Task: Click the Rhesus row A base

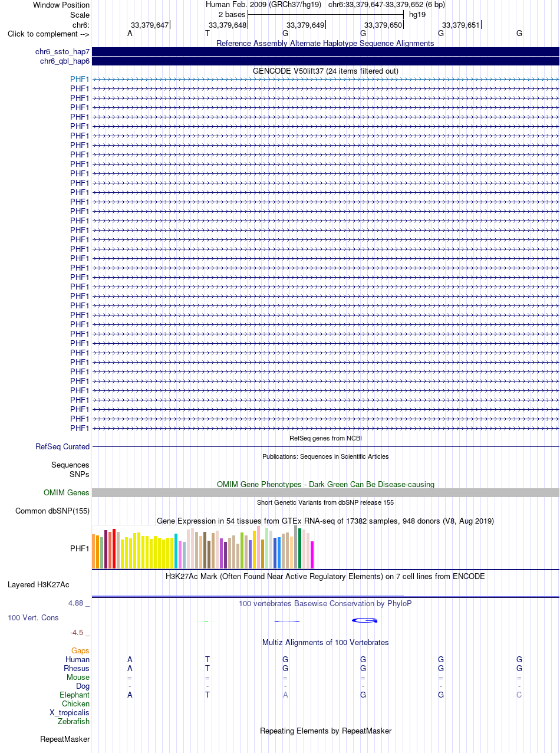Action: pyautogui.click(x=130, y=669)
